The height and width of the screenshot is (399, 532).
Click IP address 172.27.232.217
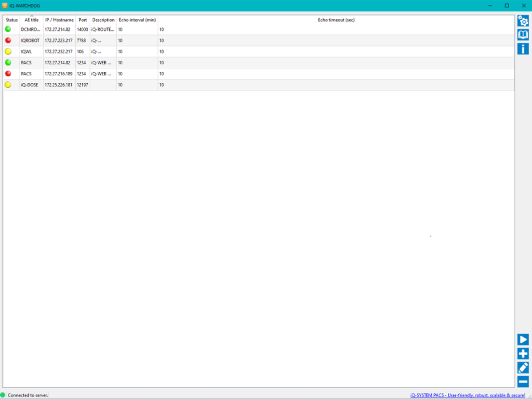(59, 51)
